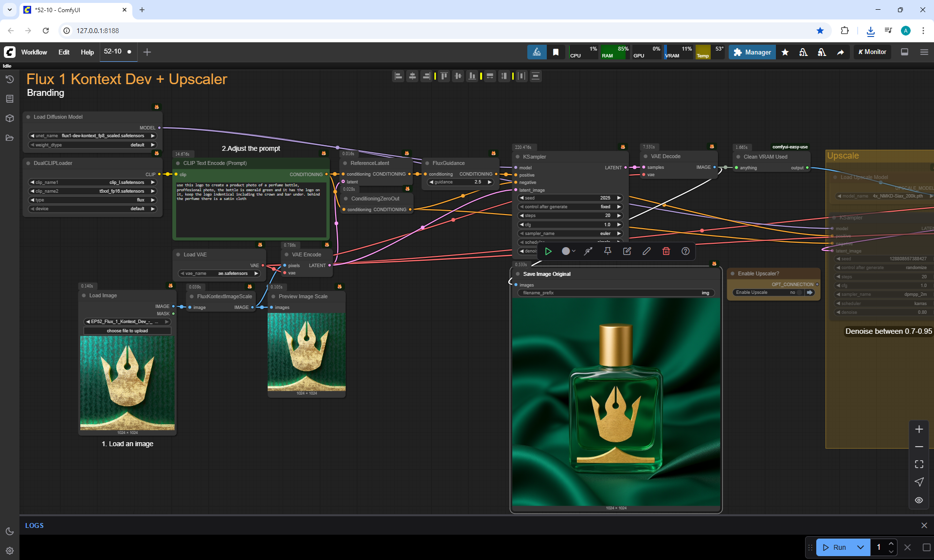The height and width of the screenshot is (560, 934).
Task: Adjust guidance value in FluxGuidance node
Action: click(460, 182)
